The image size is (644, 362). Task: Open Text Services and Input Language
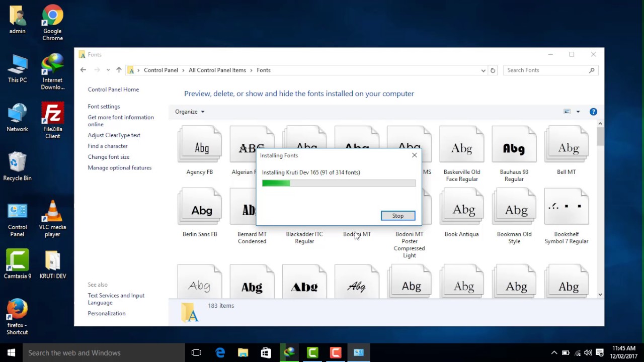(x=116, y=299)
